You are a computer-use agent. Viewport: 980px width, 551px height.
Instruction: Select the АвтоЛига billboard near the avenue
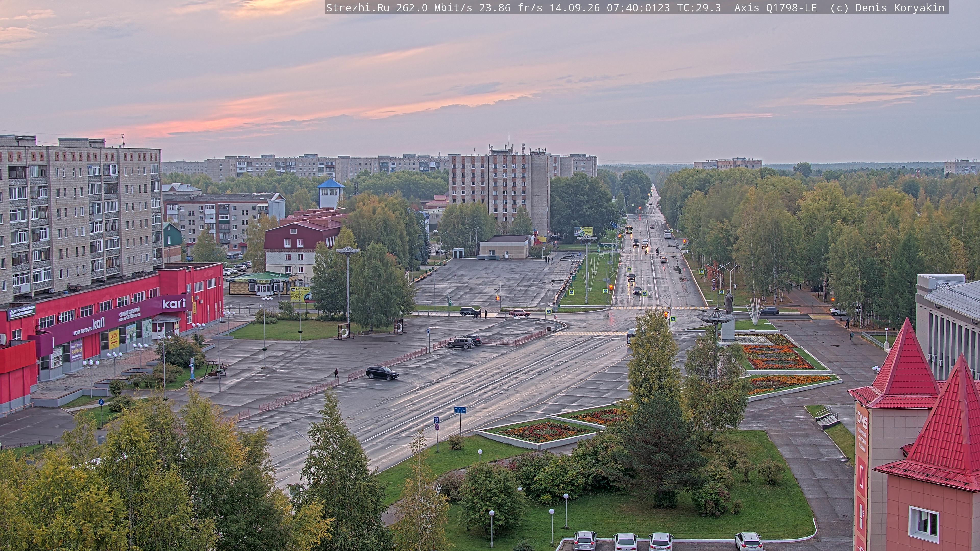[583, 231]
